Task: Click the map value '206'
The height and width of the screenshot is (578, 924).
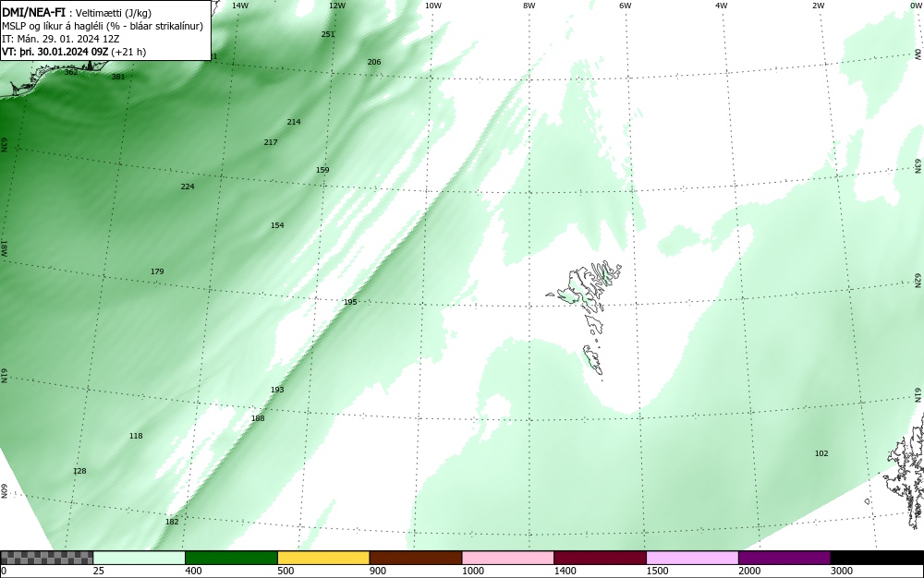Action: [374, 62]
